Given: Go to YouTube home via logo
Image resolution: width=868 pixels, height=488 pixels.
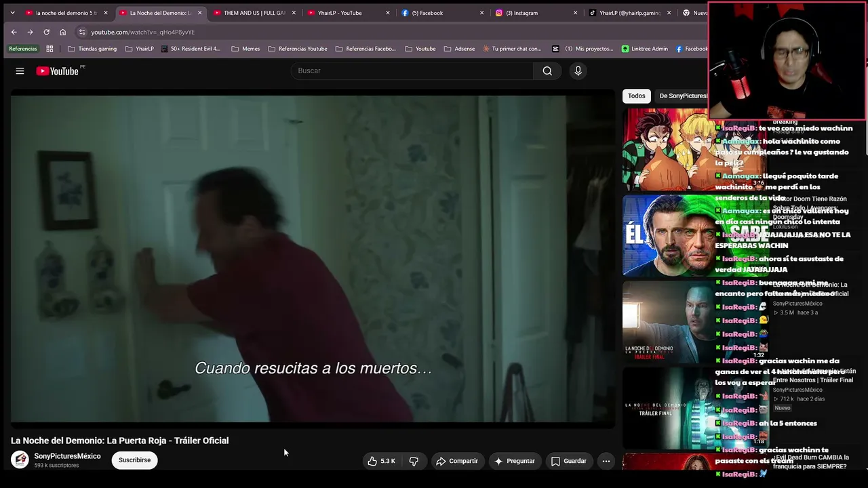Looking at the screenshot, I should [57, 71].
